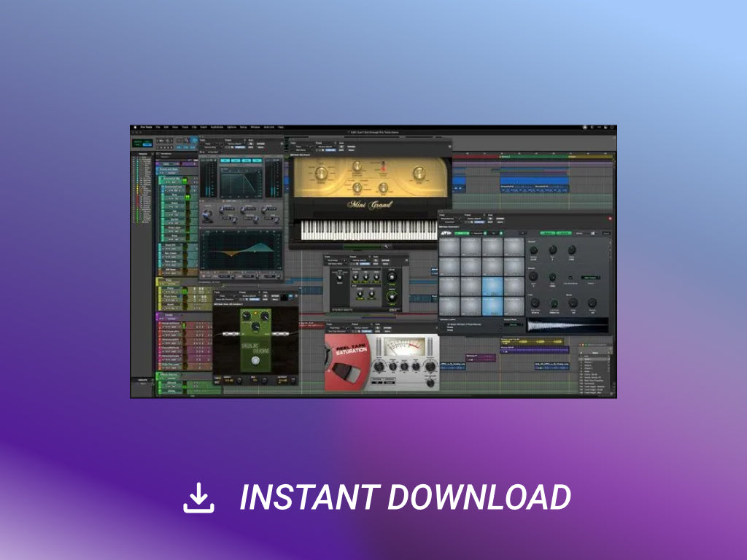This screenshot has height=560, width=747.
Task: Turn the large knob in the filter plugin
Action: pyautogui.click(x=207, y=216)
